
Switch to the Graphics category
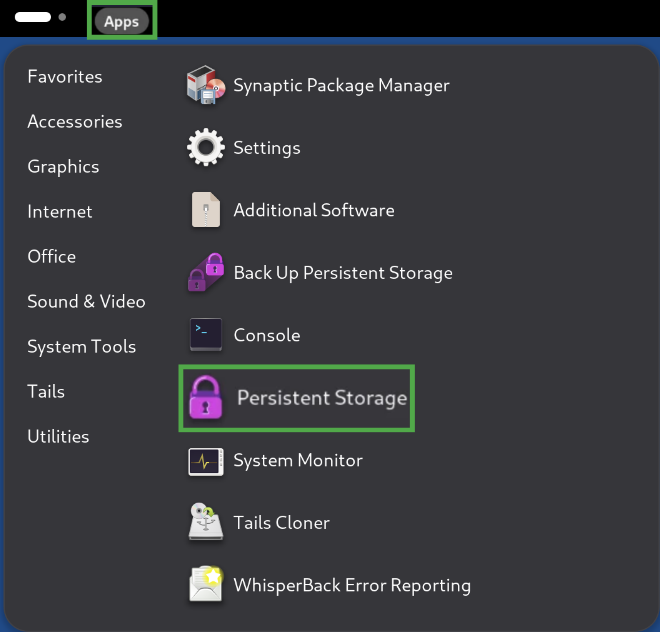click(x=64, y=167)
